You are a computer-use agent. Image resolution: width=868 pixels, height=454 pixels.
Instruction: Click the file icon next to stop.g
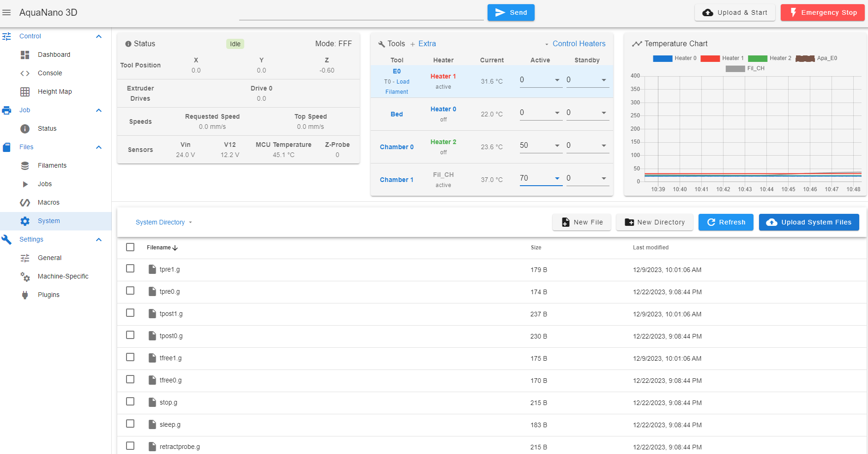(152, 402)
